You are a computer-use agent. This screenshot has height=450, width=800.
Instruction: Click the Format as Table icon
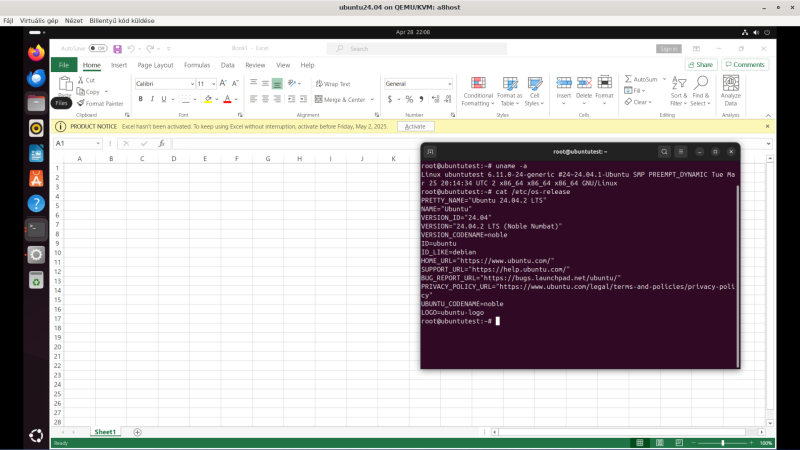click(x=510, y=83)
